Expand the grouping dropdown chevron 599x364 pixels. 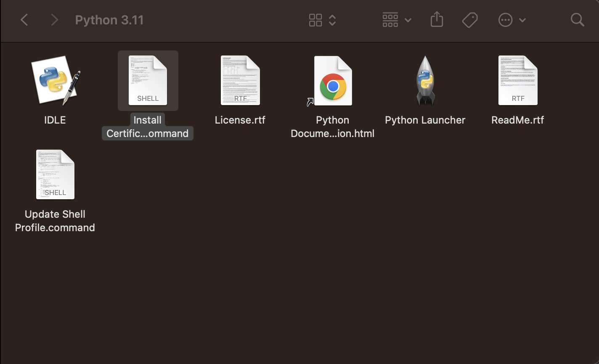[408, 20]
